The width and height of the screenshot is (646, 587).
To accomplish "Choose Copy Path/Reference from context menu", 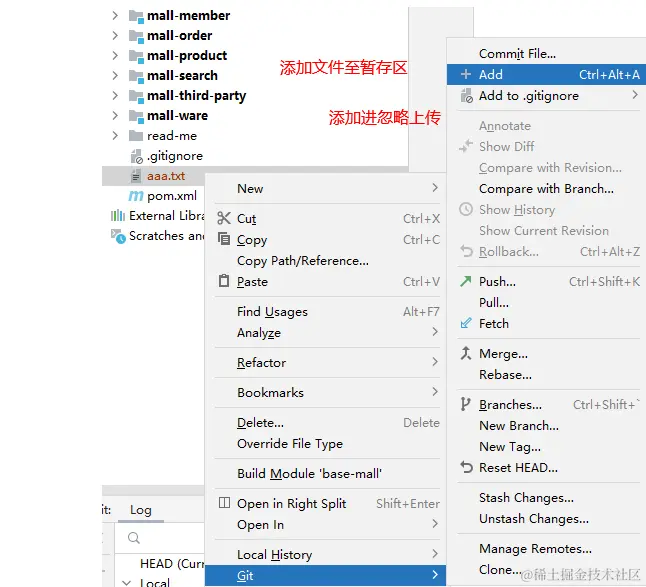I will tap(325, 260).
